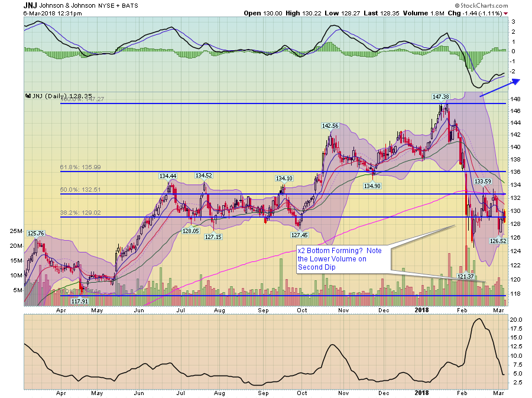Click the 147.38 peak price label
The height and width of the screenshot is (398, 532).
click(440, 97)
